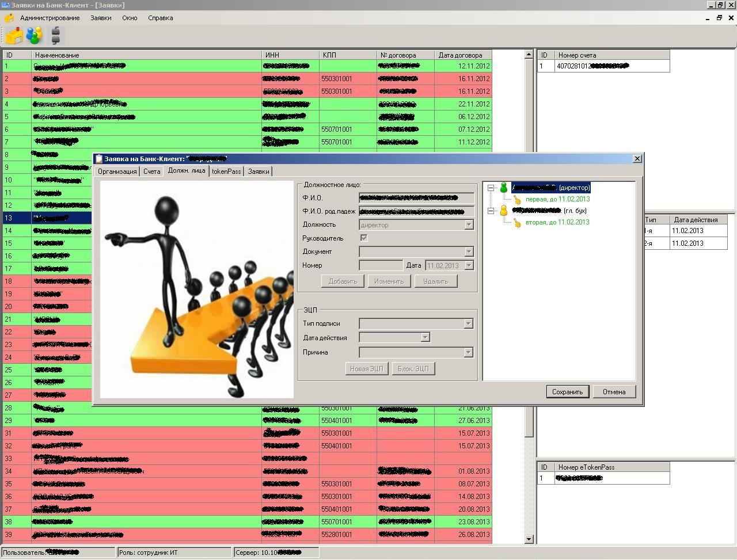737x560 pixels.
Task: Click the Номер eTokenPass column header
Action: pyautogui.click(x=612, y=467)
